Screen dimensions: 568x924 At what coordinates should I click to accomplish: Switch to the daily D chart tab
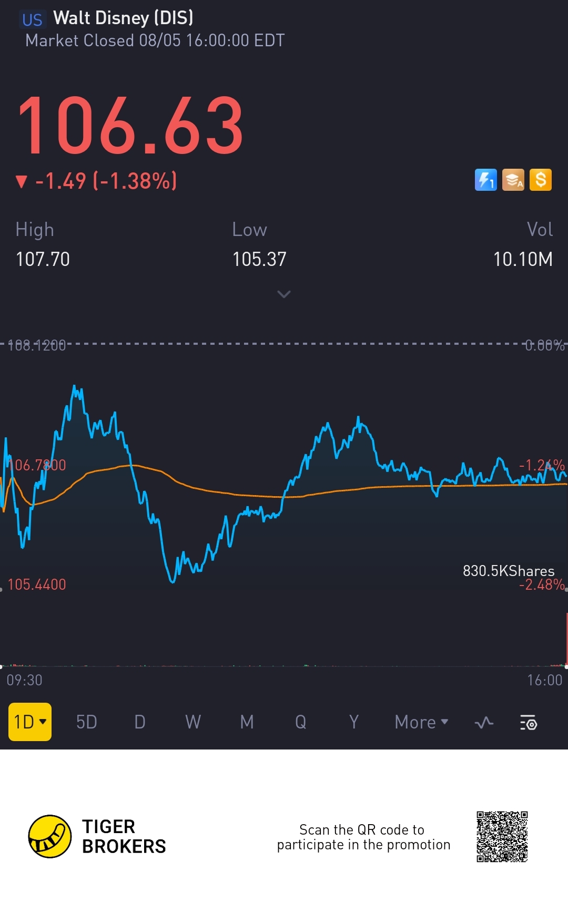pyautogui.click(x=140, y=722)
